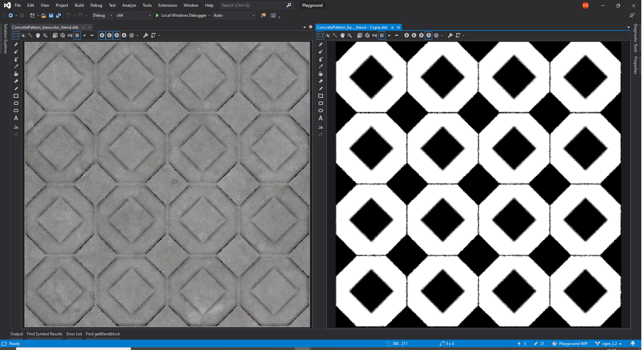
Task: Toggle the Alpha channel in right editor
Action: [429, 35]
